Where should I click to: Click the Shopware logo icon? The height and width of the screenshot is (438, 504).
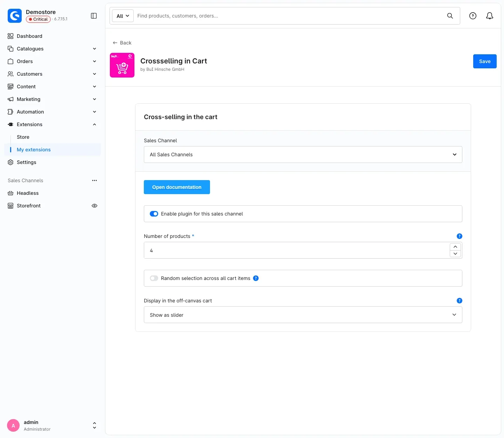point(15,16)
